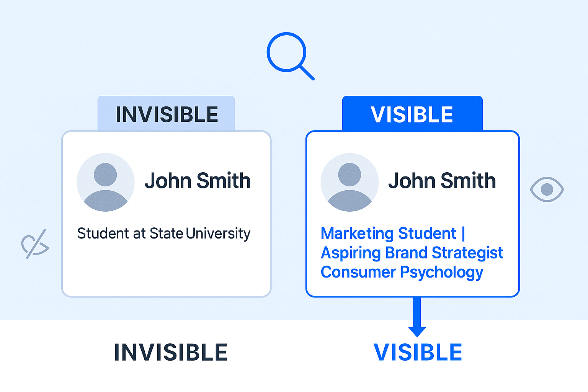Click the "Consumer Psychology" line

[402, 272]
